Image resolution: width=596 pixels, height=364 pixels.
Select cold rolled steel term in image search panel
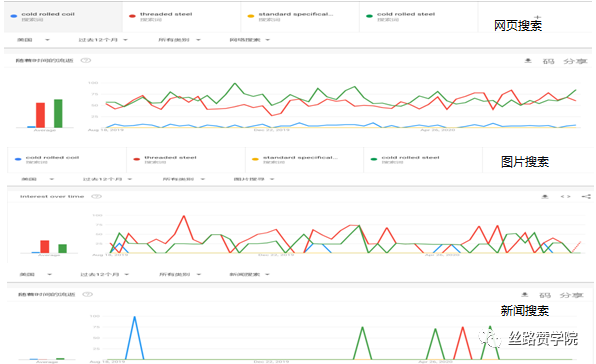(423, 160)
